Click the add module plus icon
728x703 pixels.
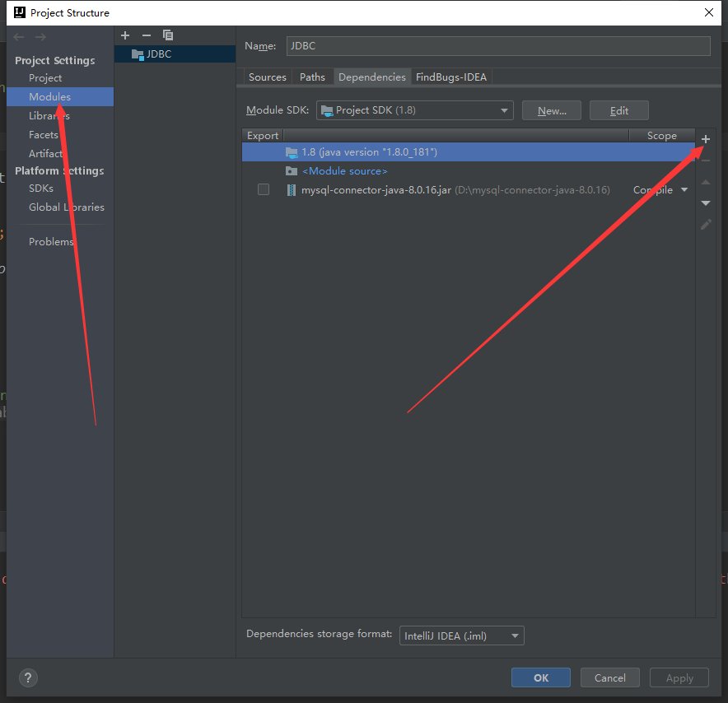[125, 35]
